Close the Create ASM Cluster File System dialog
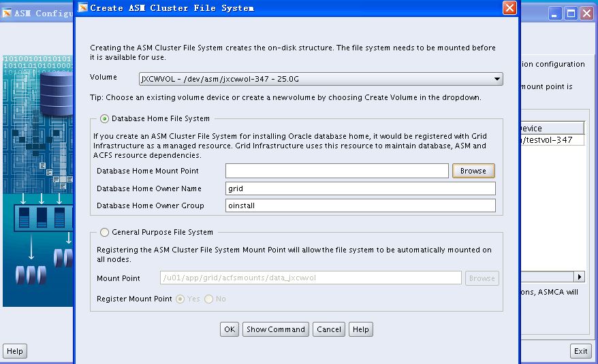The width and height of the screenshot is (598, 364). (509, 7)
